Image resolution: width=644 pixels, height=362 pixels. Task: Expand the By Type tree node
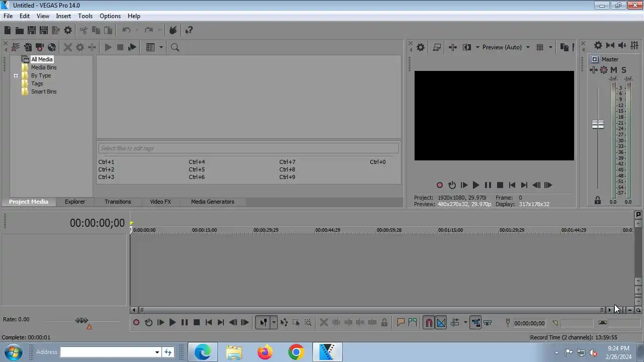point(16,76)
